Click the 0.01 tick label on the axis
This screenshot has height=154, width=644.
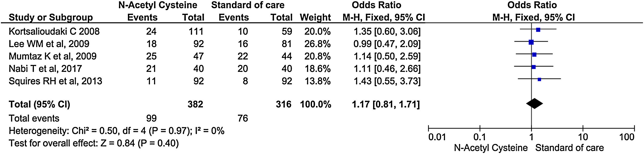(437, 137)
